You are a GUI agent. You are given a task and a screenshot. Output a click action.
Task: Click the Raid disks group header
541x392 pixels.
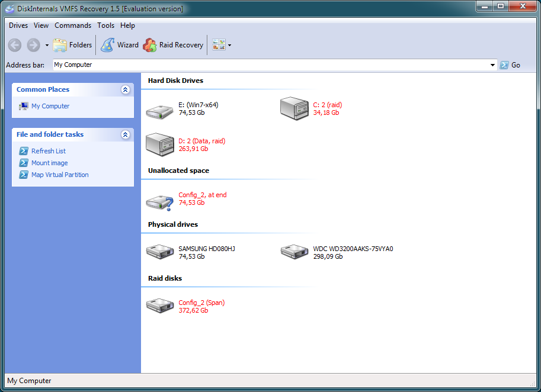(x=165, y=278)
